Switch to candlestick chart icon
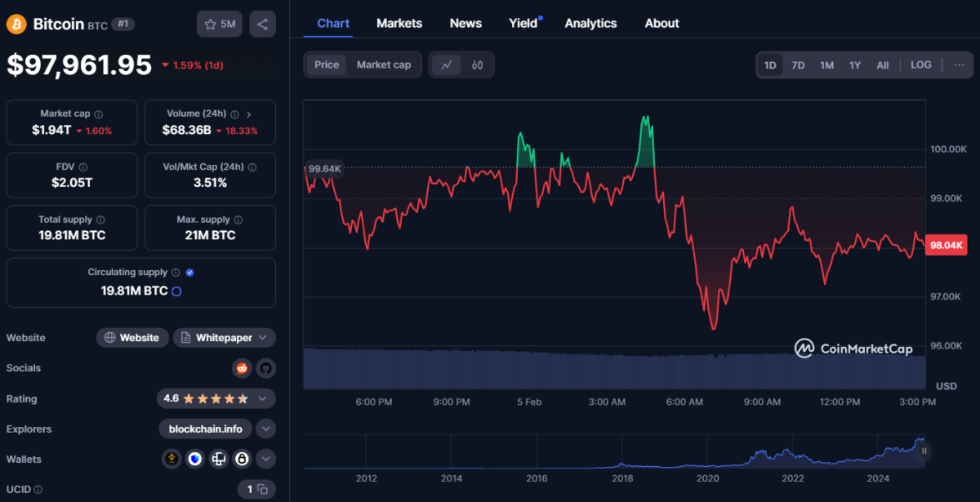This screenshot has width=980, height=502. coord(477,65)
